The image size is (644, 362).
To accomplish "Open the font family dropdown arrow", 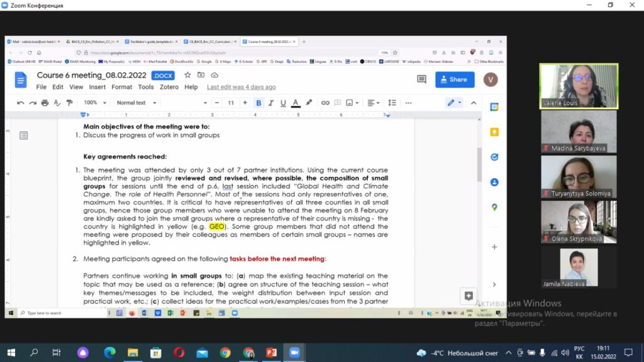I will pyautogui.click(x=205, y=103).
